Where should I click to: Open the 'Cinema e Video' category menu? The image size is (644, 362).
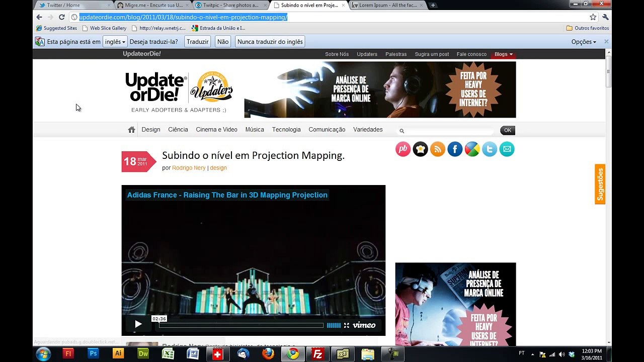point(216,130)
